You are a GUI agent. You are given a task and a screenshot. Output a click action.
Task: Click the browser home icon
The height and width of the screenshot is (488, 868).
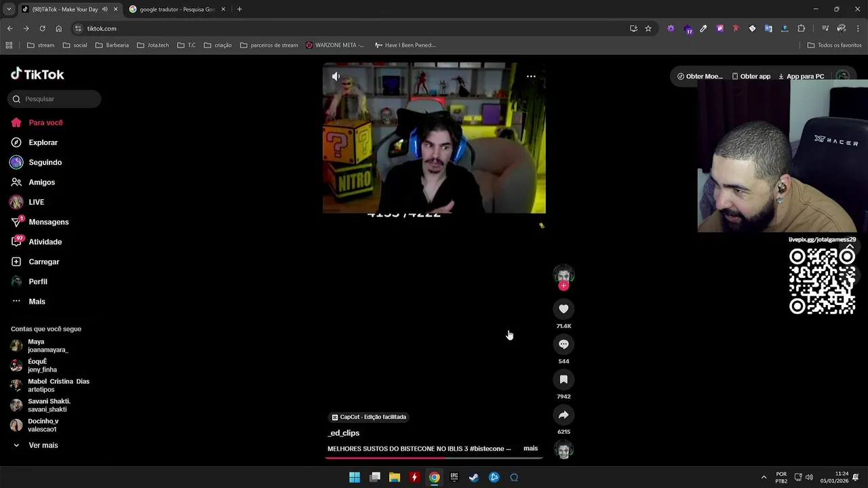point(58,28)
